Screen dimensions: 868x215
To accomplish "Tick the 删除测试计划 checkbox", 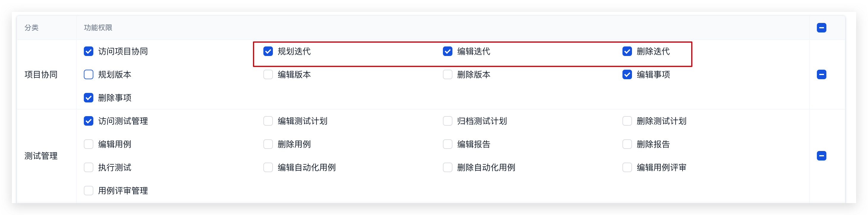I will pos(627,121).
